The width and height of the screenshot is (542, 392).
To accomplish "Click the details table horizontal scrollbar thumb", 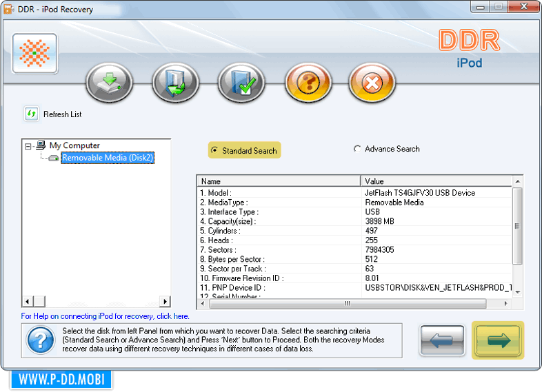I will (x=348, y=304).
